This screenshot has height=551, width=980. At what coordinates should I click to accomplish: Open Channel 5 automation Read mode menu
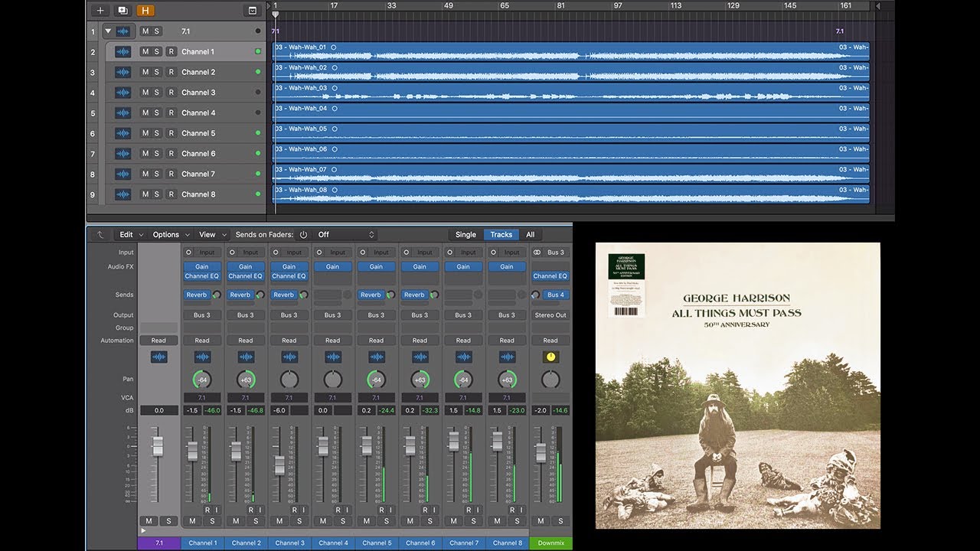(x=376, y=341)
